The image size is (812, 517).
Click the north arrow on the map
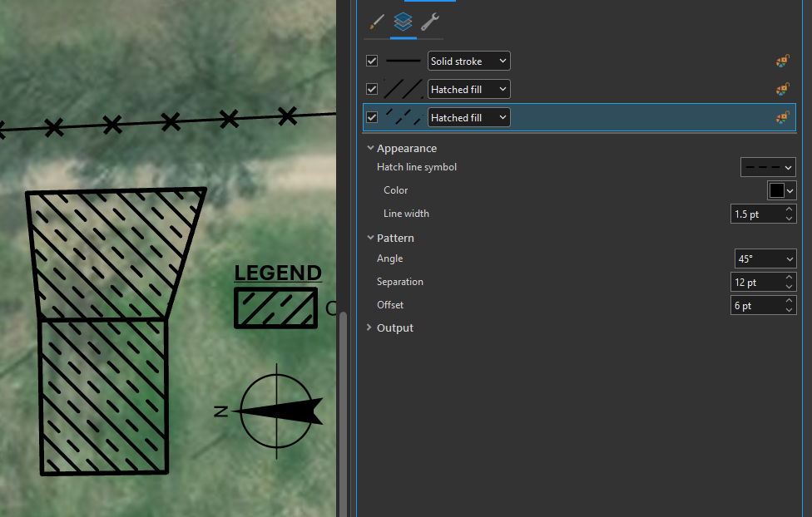click(x=277, y=411)
